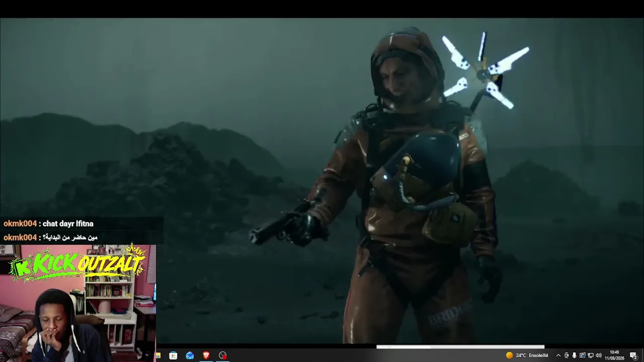Open the volume control speaker icon
This screenshot has width=644, height=362.
(x=599, y=355)
